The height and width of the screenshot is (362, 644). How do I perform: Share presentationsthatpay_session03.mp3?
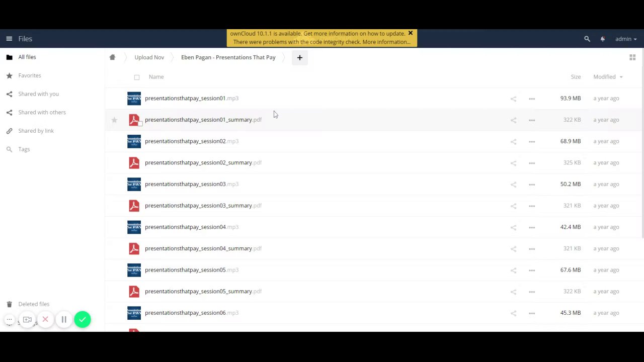(x=513, y=185)
